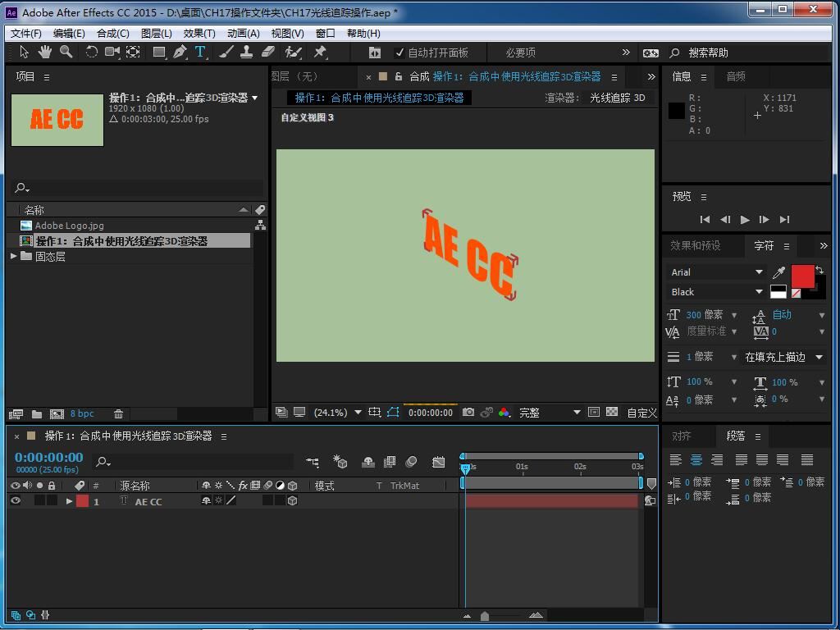Toggle collapse transformations switch on AE CC layer
Screen dimensions: 840x630
click(218, 501)
